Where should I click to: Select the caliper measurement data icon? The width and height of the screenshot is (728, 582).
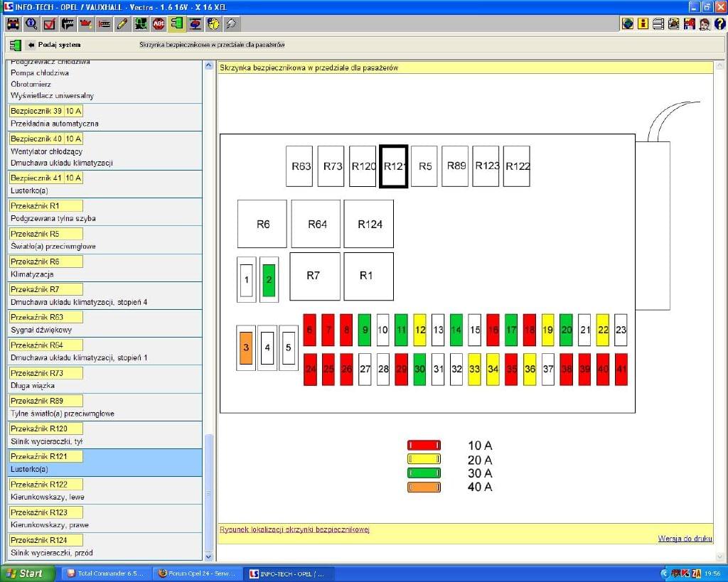point(68,23)
